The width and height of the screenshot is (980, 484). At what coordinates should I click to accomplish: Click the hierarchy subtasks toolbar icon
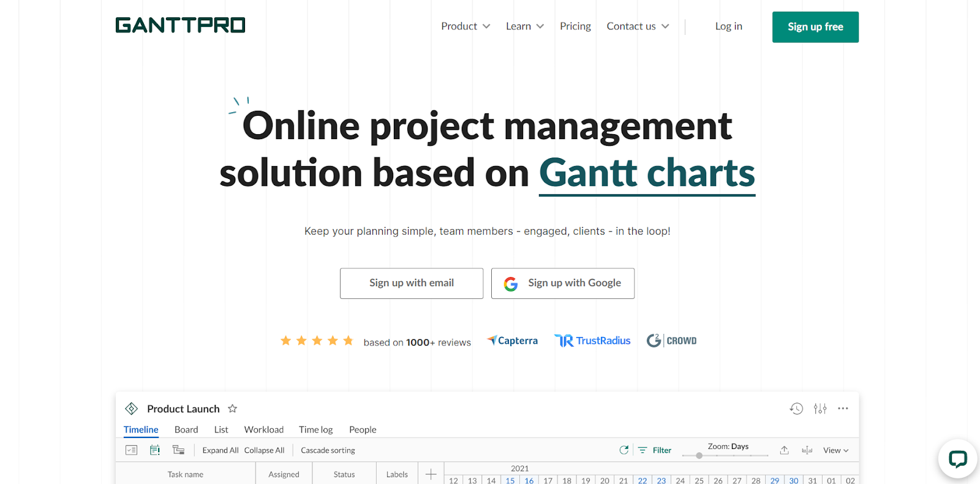point(178,450)
